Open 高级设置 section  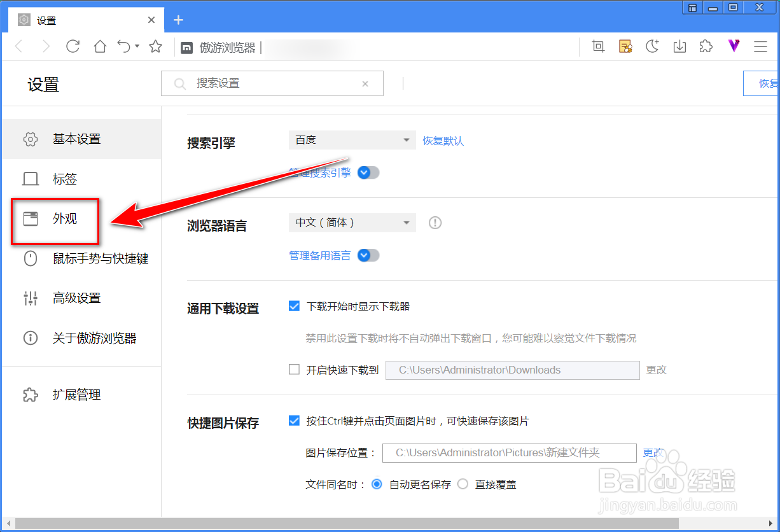click(81, 298)
